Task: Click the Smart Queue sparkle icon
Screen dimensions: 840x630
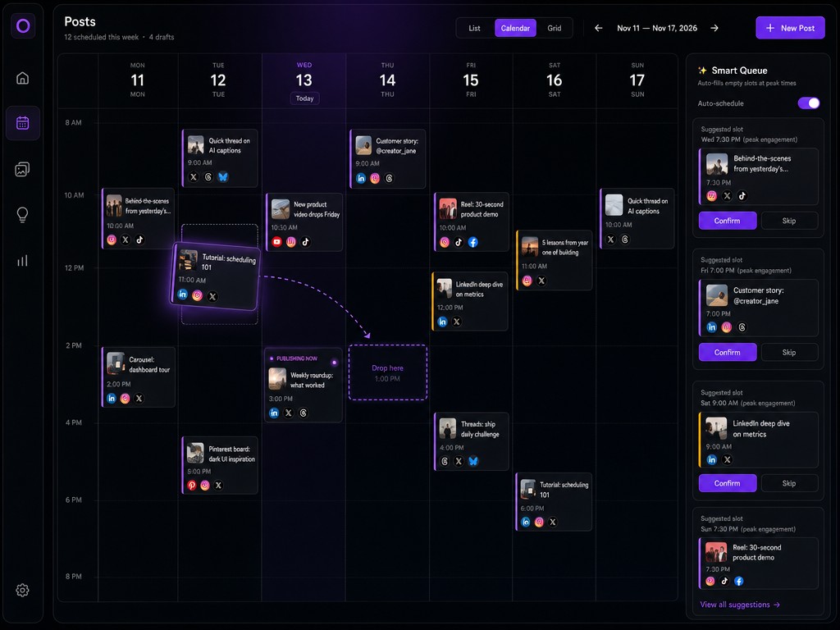Action: pyautogui.click(x=702, y=71)
